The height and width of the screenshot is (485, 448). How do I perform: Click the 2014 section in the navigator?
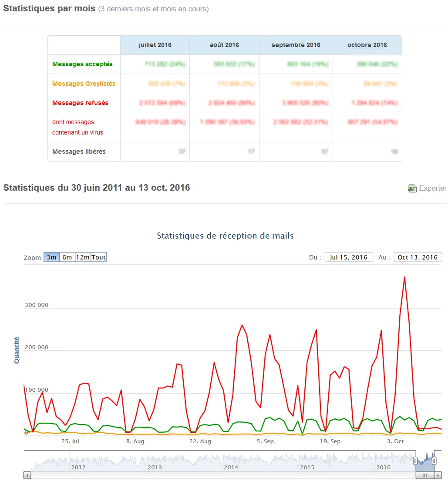click(x=231, y=468)
